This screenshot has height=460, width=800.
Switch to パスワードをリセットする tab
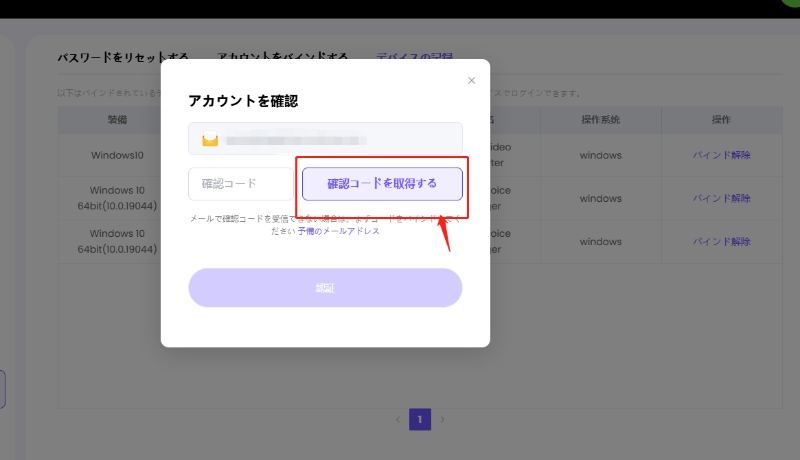(x=123, y=57)
